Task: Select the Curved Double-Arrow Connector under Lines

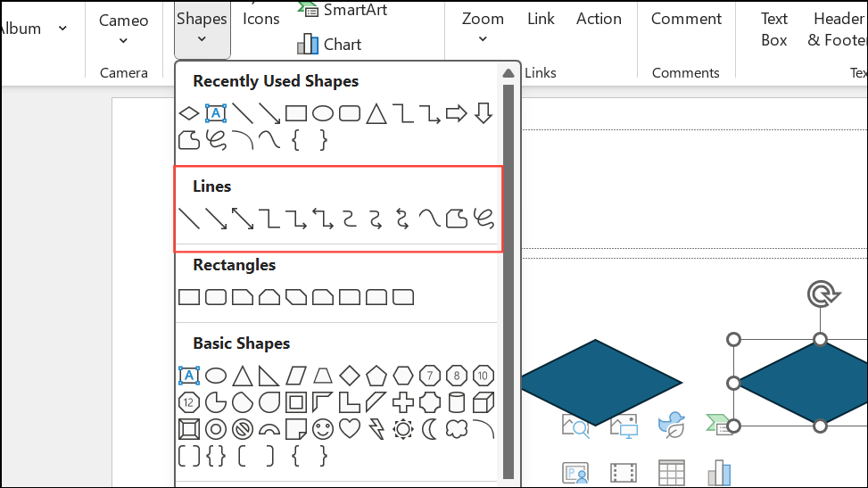Action: pyautogui.click(x=403, y=219)
